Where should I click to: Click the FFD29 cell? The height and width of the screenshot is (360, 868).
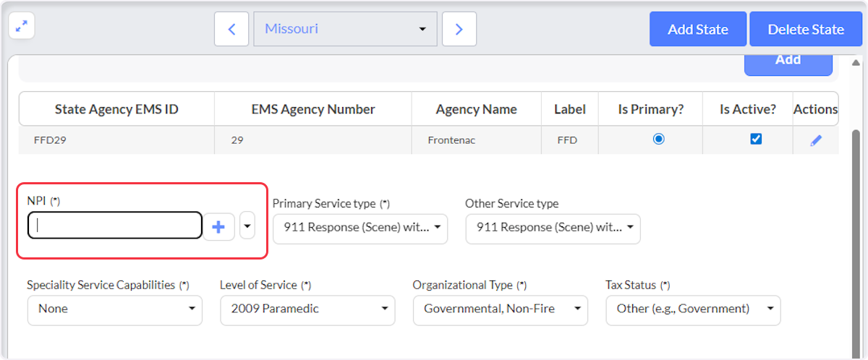pos(116,140)
